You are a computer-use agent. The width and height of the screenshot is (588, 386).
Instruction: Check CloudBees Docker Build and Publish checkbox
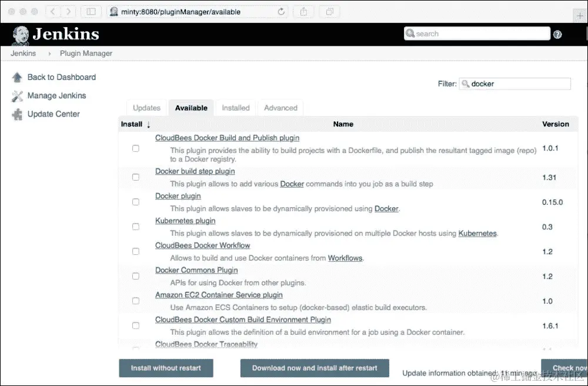[x=136, y=148]
